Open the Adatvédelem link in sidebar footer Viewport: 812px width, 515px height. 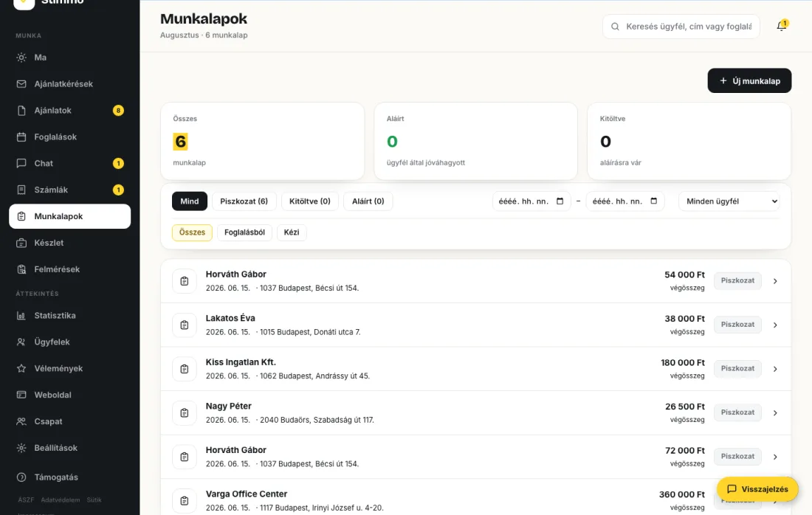pos(61,500)
